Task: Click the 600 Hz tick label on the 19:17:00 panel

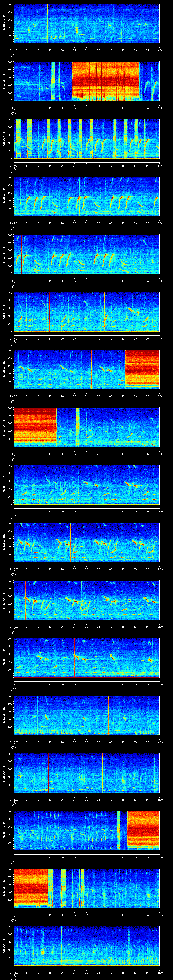Action: [x=10, y=943]
